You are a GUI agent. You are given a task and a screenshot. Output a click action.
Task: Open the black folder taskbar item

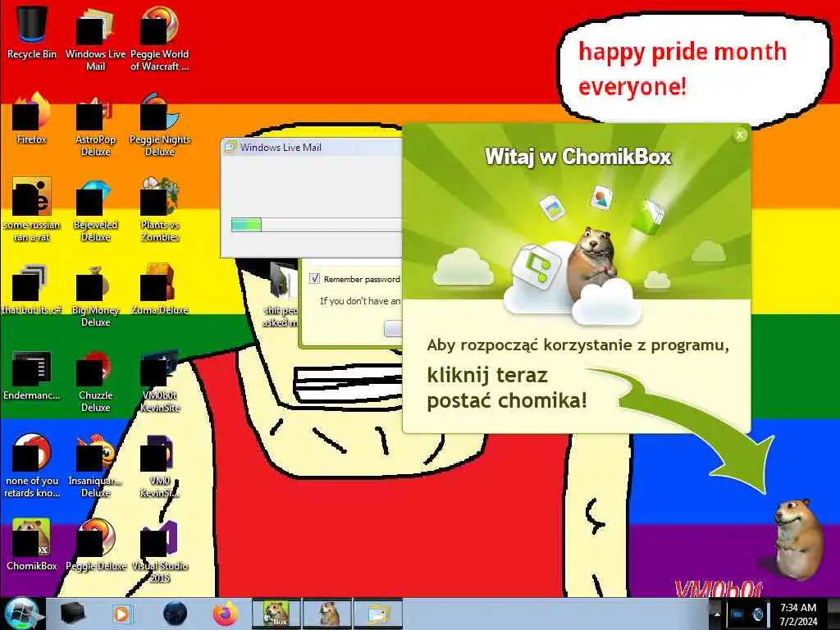point(73,614)
